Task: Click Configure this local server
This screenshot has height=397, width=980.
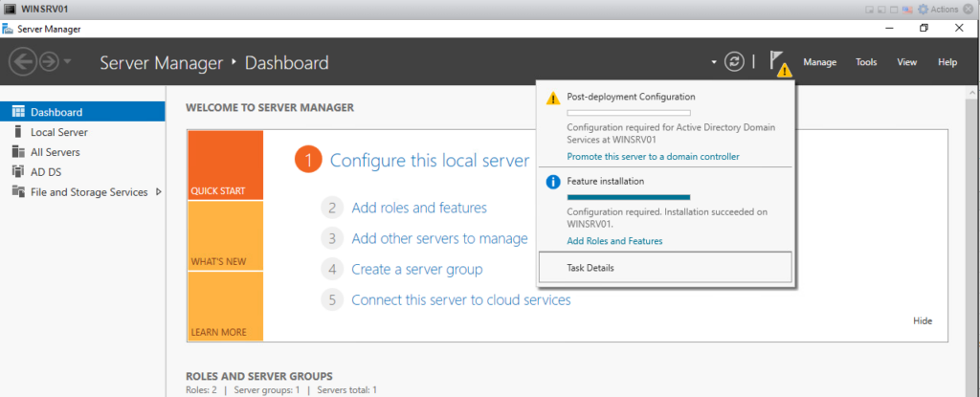Action: click(430, 160)
